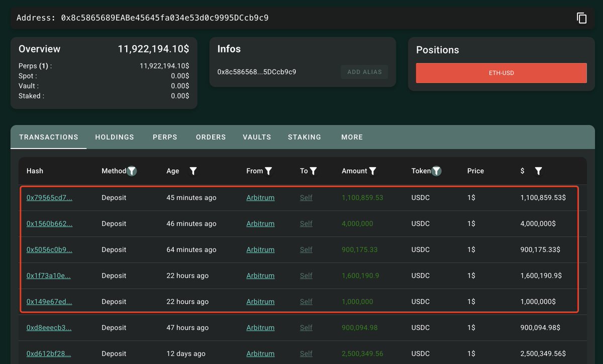Switch to the STAKING tab
Viewport: 603px width, 364px height.
(x=305, y=137)
